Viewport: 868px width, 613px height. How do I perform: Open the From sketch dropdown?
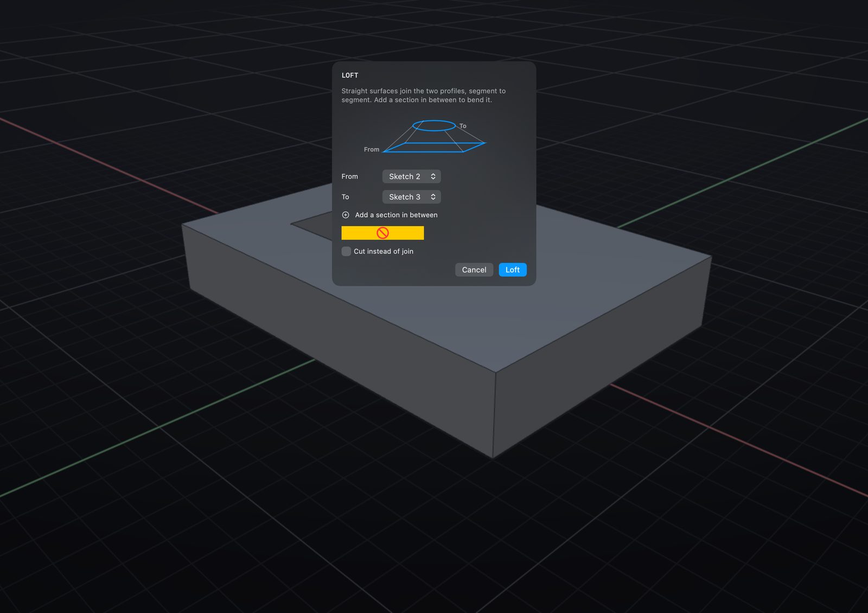click(x=411, y=176)
